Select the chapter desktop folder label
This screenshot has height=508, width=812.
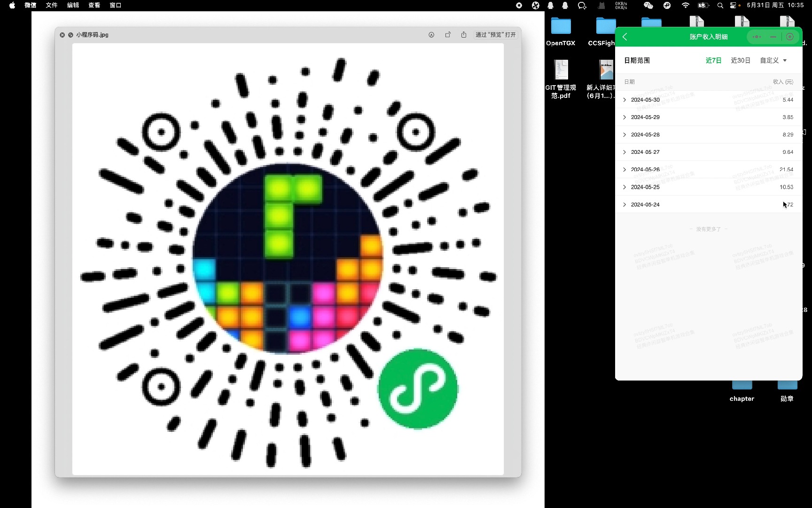[742, 398]
